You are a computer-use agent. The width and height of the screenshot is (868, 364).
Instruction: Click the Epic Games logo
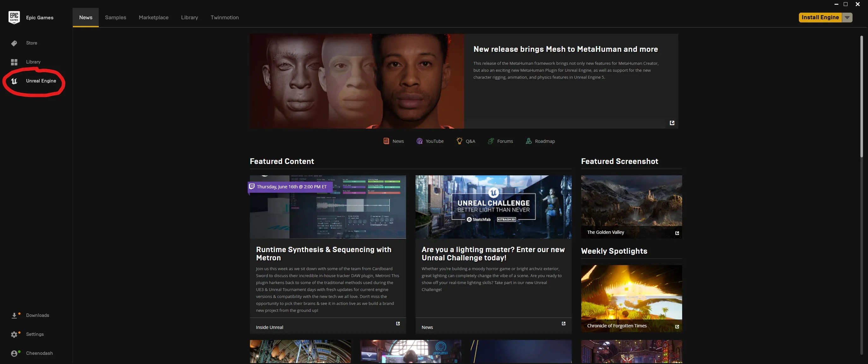14,17
